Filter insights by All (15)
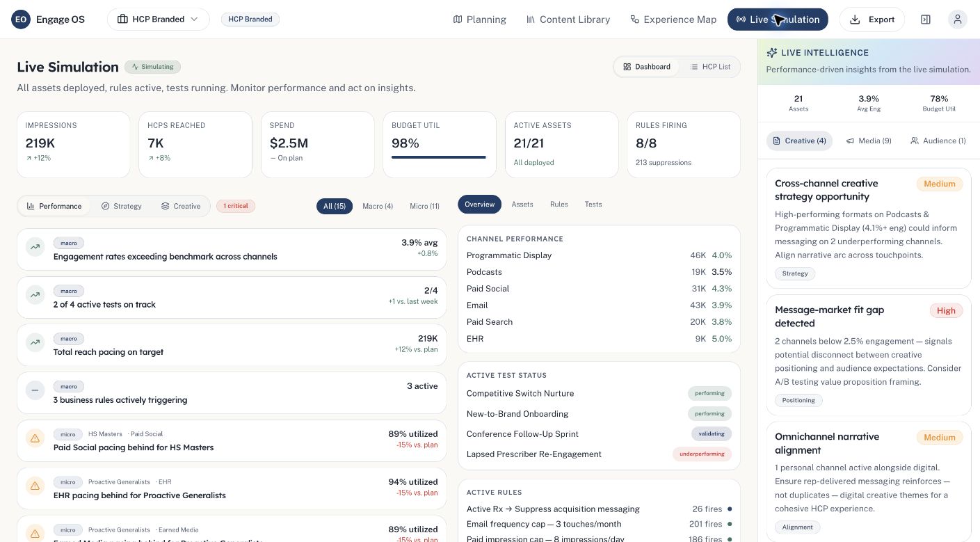Screen dimensions: 980x542 tap(335, 206)
